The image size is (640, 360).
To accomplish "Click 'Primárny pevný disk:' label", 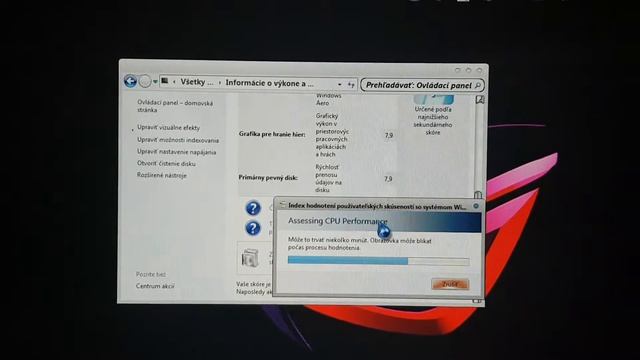I will click(x=268, y=178).
